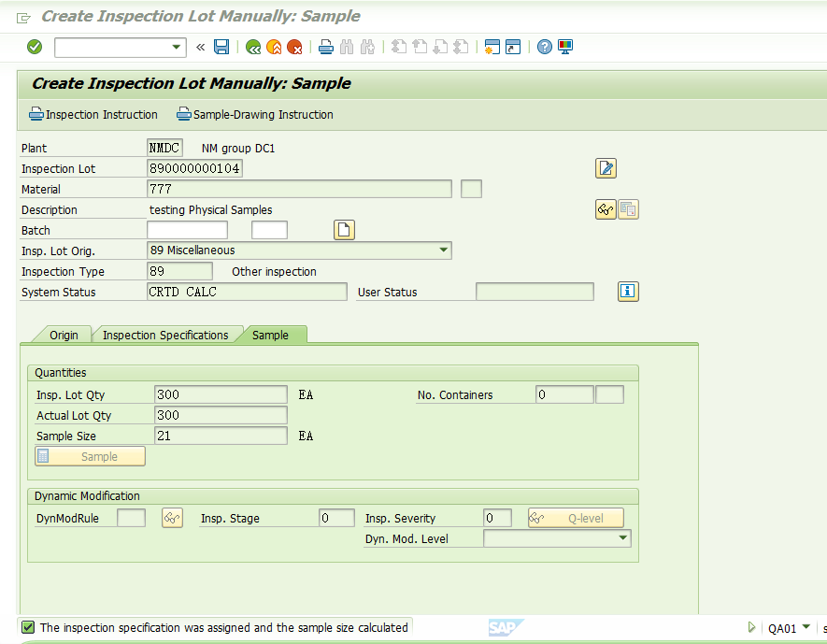The width and height of the screenshot is (827, 644).
Task: Click the 'NM group DC1' plant description
Action: click(238, 149)
